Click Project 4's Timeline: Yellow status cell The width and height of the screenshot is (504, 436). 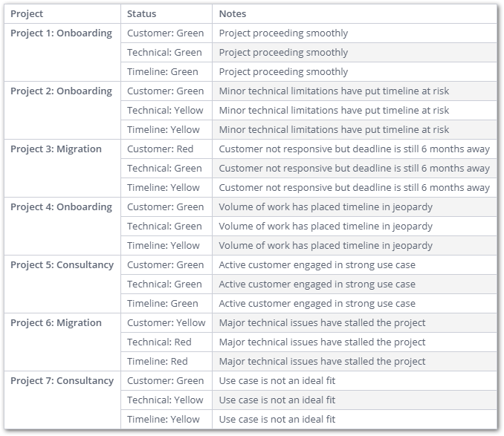click(164, 246)
